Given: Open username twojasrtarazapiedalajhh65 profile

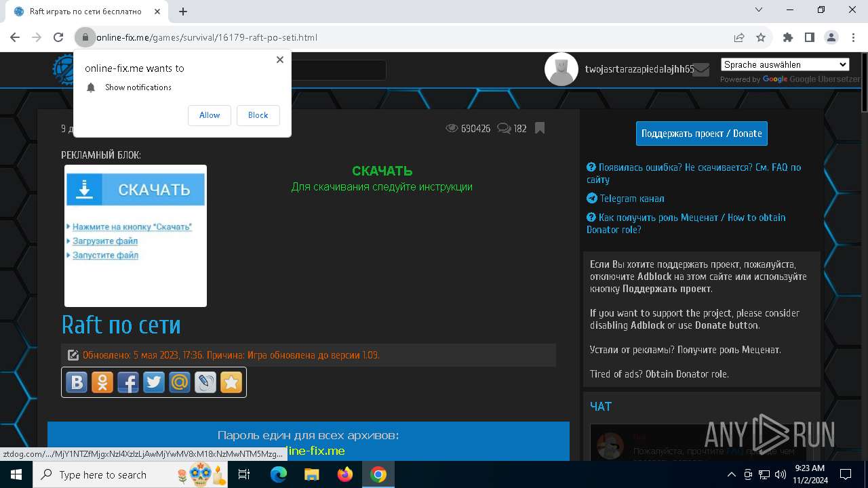Looking at the screenshot, I should coord(639,69).
